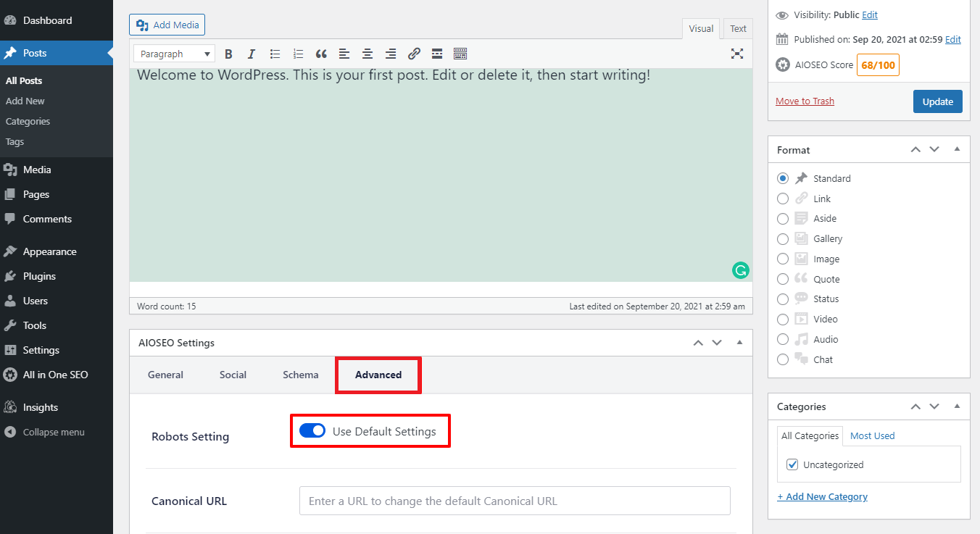Enter distraction-free writing mode
The height and width of the screenshot is (534, 980).
(x=737, y=54)
